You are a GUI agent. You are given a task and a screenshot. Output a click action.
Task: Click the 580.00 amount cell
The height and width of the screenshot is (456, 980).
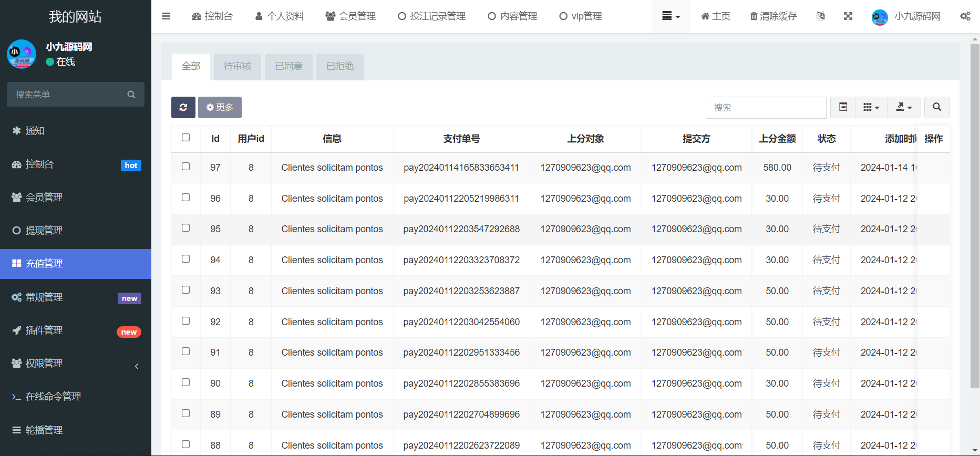(x=777, y=168)
